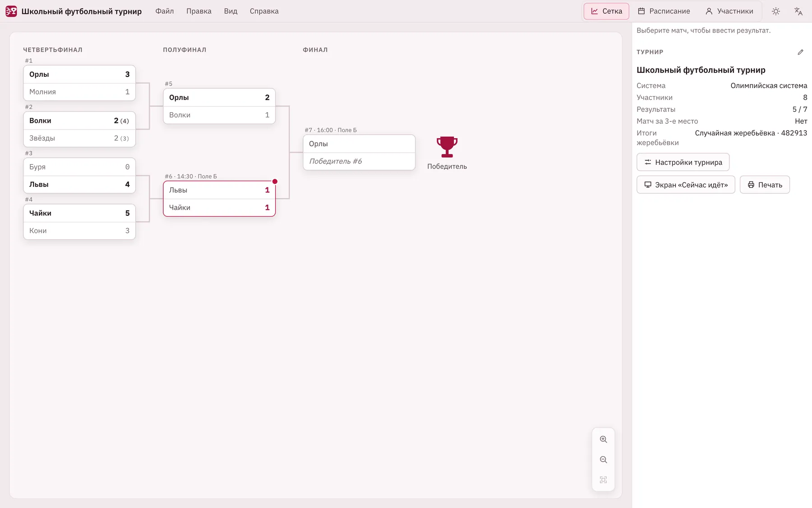Click Чайки in quarterfinal match #4
This screenshot has height=508, width=812.
pyautogui.click(x=79, y=213)
